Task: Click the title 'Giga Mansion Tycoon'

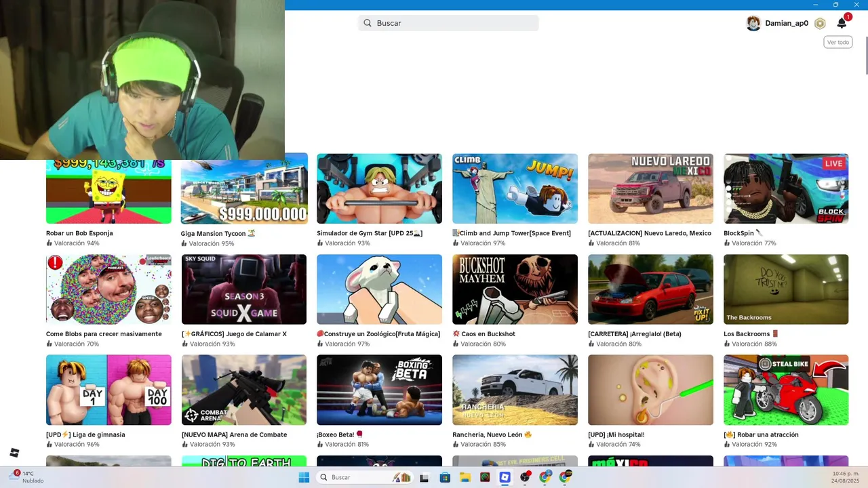Action: click(x=218, y=234)
